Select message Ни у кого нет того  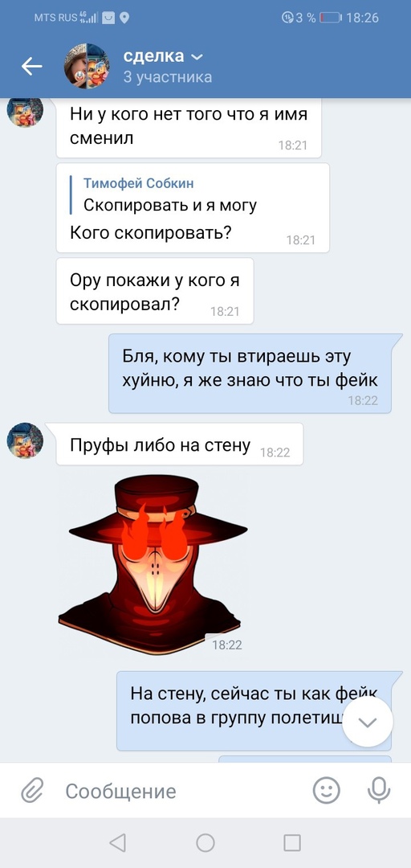tap(189, 127)
